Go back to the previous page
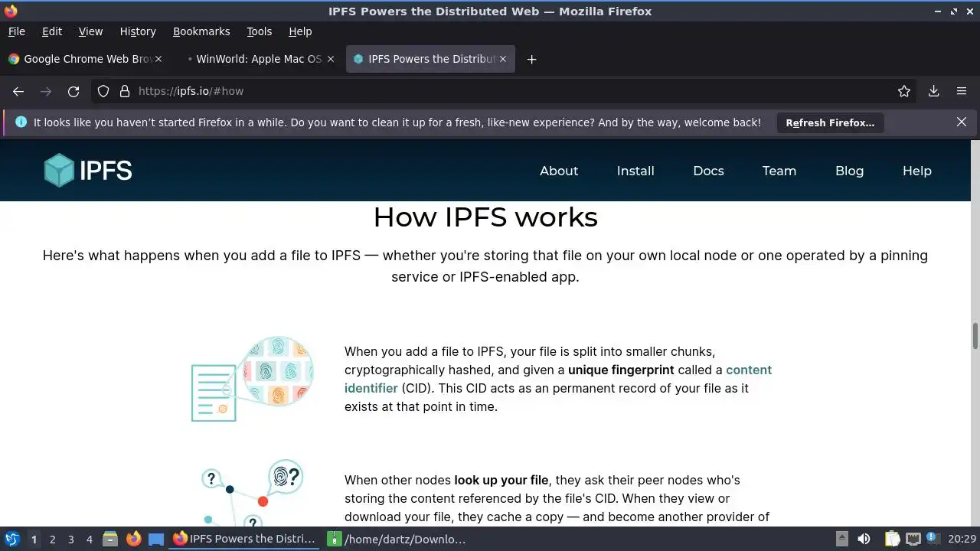 click(x=18, y=91)
